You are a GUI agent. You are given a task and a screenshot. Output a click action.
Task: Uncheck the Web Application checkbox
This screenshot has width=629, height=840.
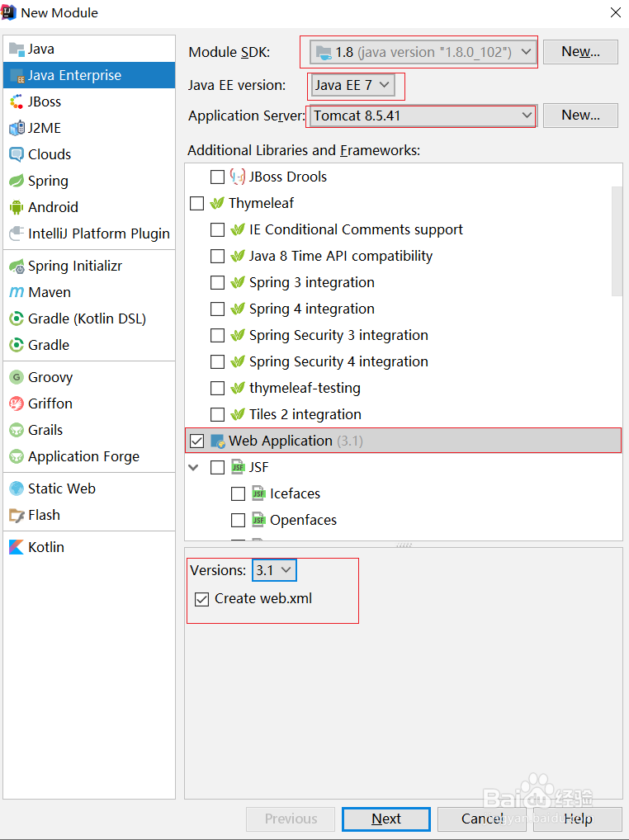pos(196,441)
